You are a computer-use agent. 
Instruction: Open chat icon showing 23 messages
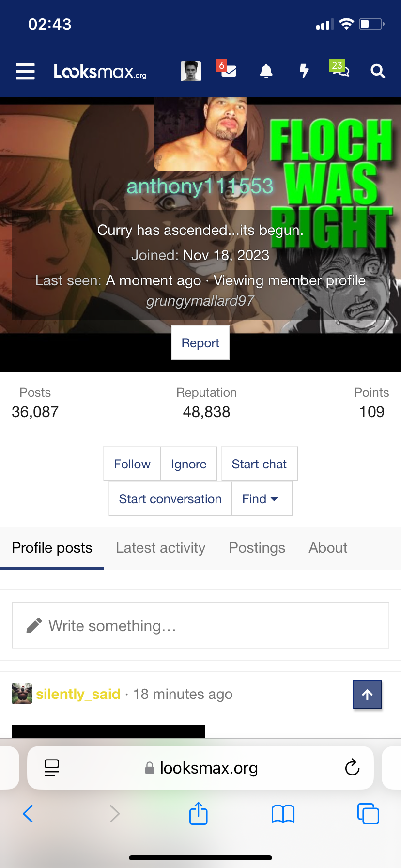[x=340, y=70]
